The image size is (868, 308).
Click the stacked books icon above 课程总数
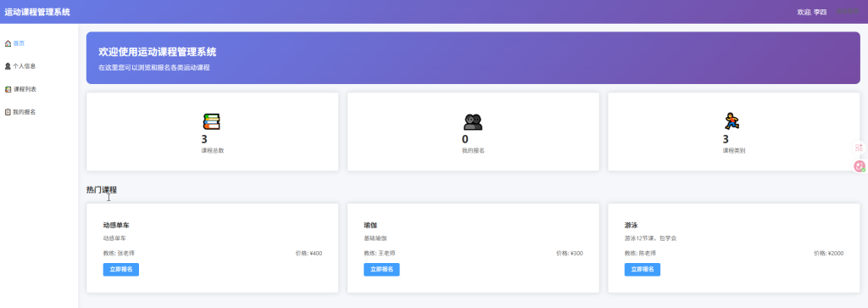click(x=211, y=122)
